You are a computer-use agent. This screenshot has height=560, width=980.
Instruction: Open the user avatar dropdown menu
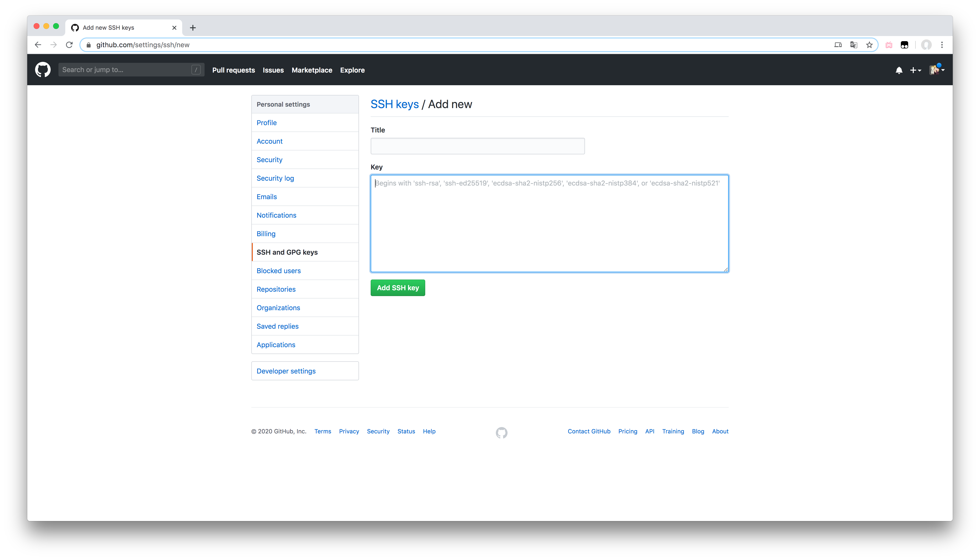coord(937,70)
